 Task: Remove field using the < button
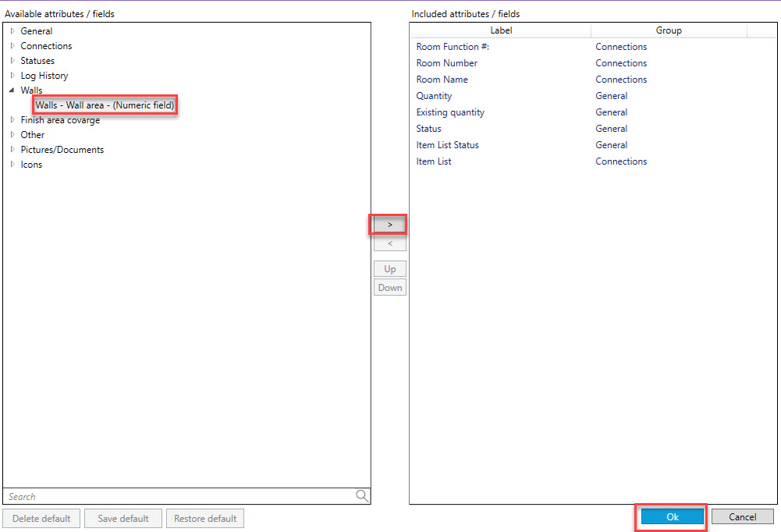390,244
